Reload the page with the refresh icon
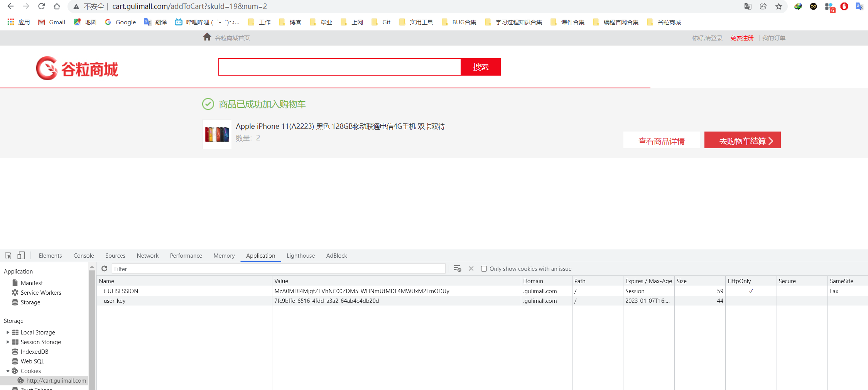 pos(41,6)
